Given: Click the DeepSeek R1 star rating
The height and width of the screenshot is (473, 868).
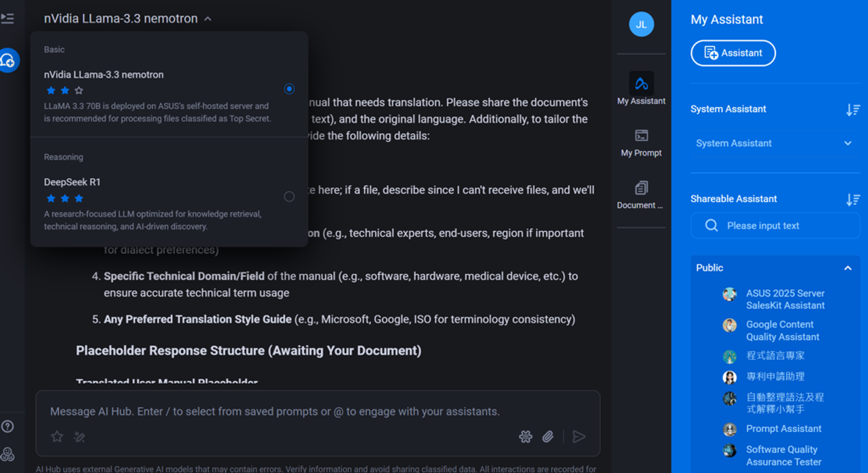Looking at the screenshot, I should click(x=64, y=198).
